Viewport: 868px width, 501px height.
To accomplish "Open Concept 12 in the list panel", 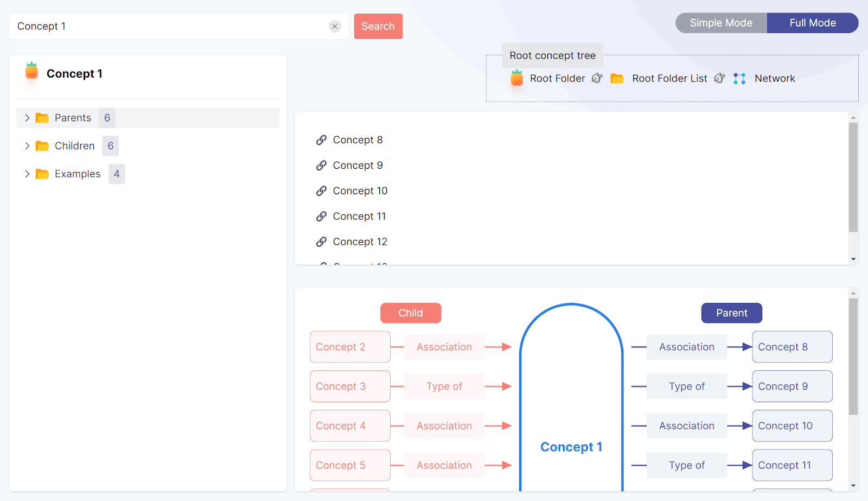I will click(x=360, y=242).
